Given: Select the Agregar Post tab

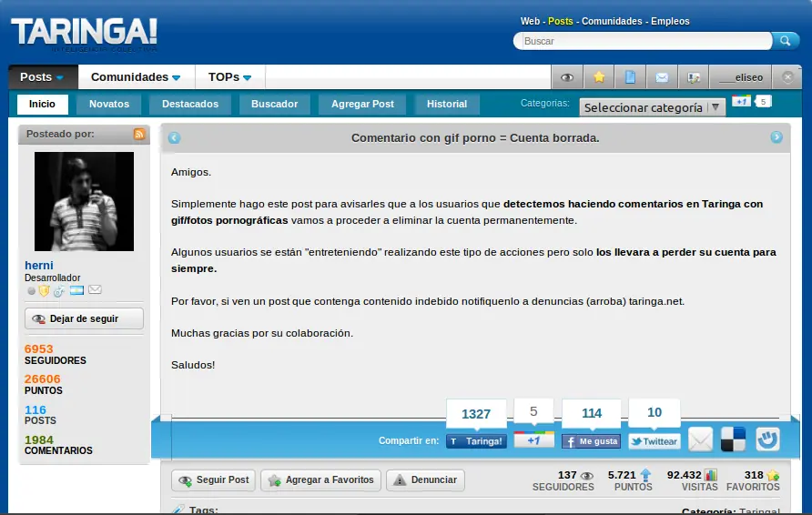Looking at the screenshot, I should click(362, 104).
